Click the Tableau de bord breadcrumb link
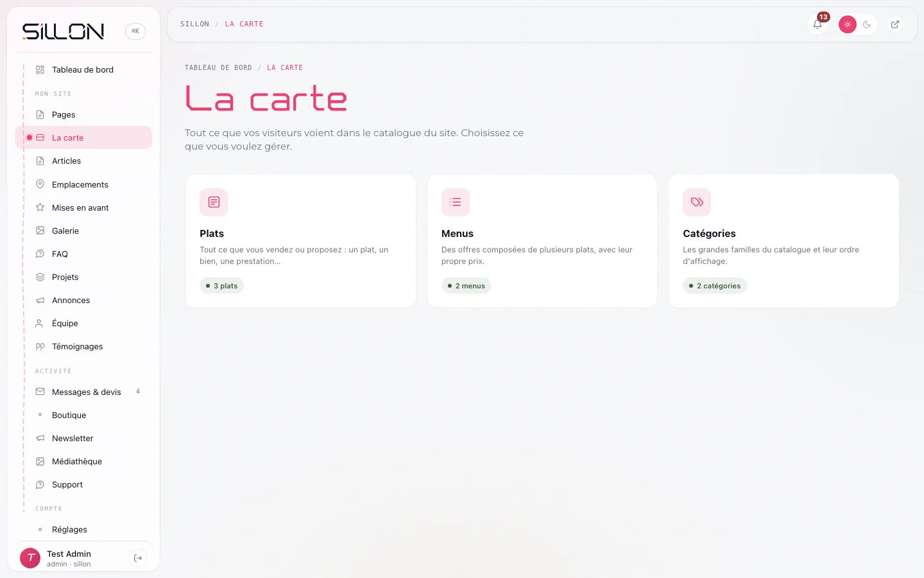Screen dimensions: 924x578 [x=218, y=67]
